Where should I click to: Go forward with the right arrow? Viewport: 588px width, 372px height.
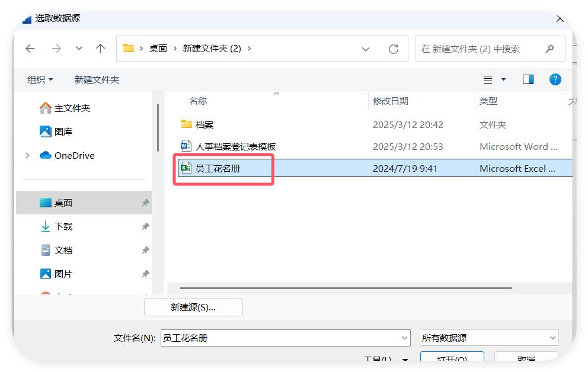[x=56, y=49]
